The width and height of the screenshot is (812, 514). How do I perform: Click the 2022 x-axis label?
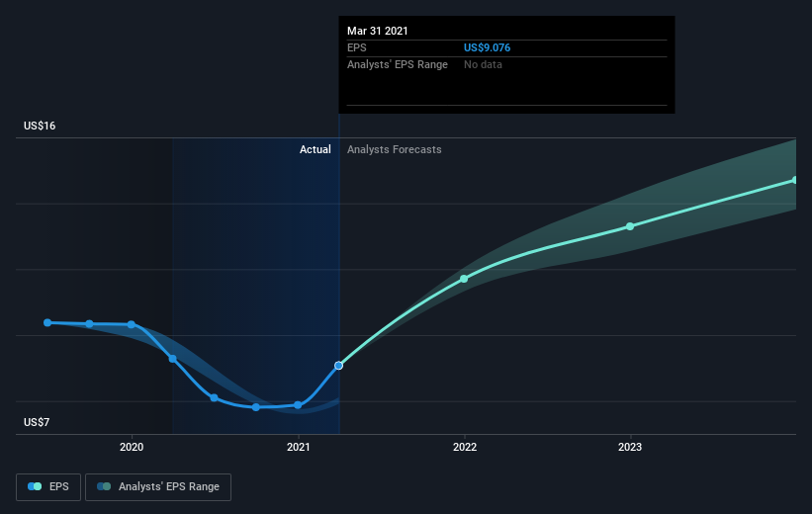coord(465,447)
